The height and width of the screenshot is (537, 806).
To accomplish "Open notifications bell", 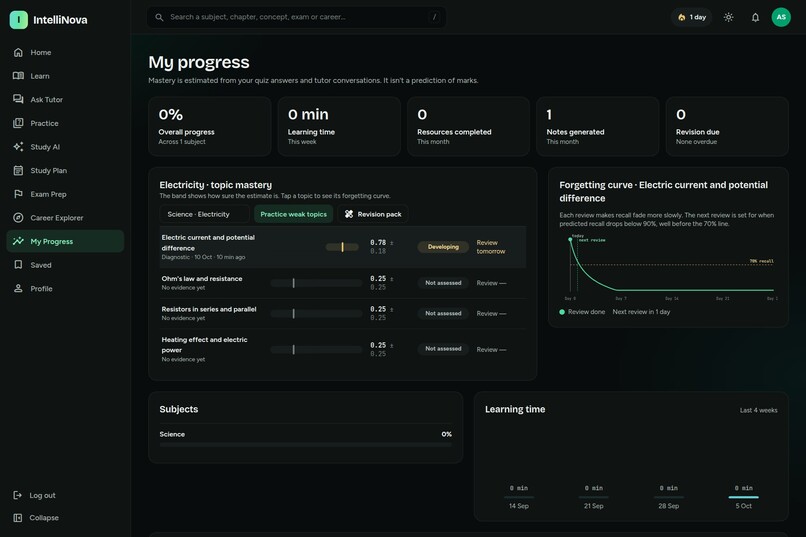I will click(755, 17).
